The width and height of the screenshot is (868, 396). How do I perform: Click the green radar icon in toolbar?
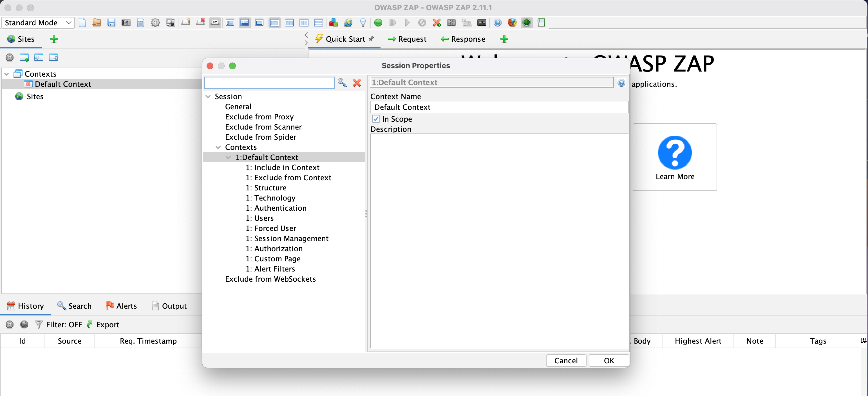(x=526, y=23)
